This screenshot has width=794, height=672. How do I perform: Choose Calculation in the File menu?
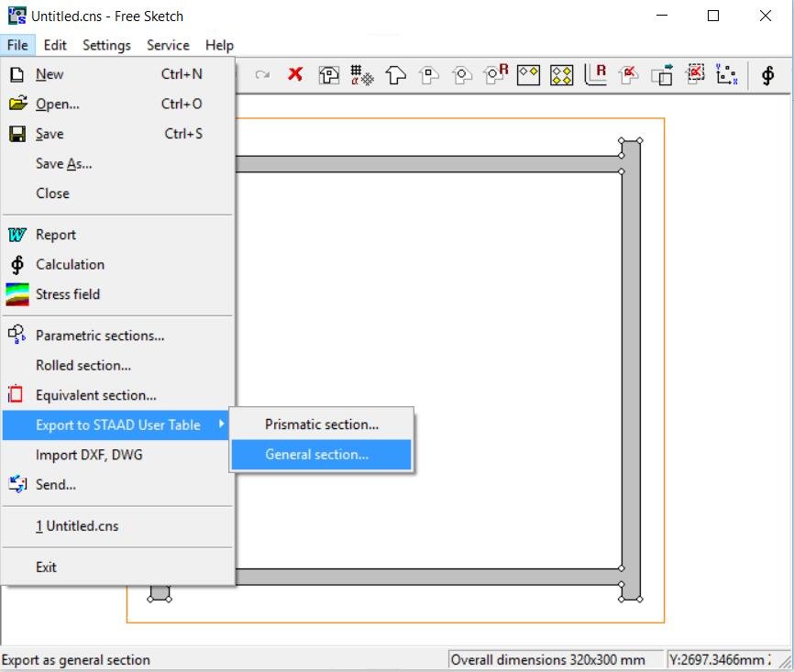pos(118,264)
